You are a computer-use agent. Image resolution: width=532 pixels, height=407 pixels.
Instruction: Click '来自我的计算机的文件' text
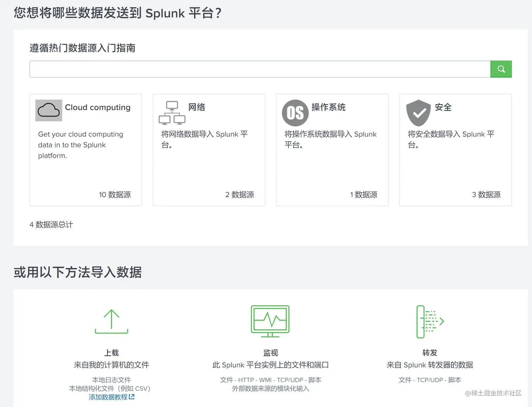[x=112, y=365]
